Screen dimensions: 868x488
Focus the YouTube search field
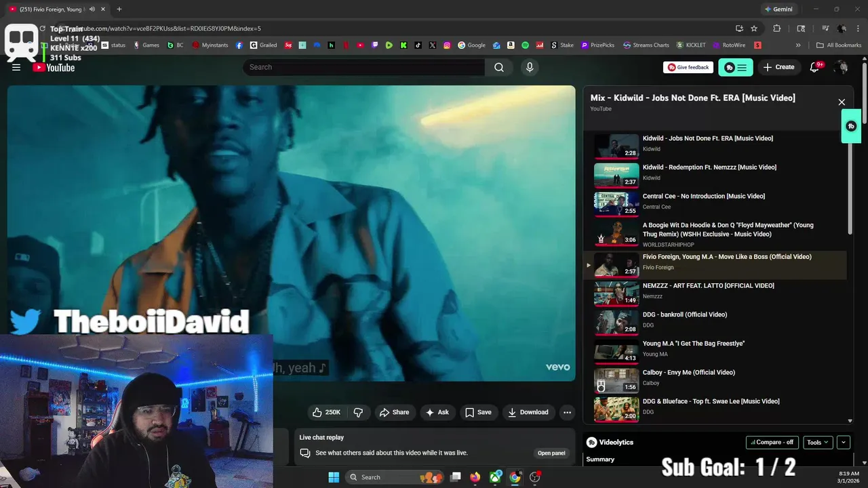tap(363, 67)
